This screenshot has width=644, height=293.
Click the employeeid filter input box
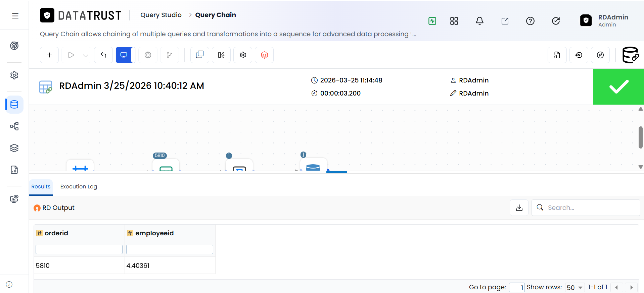(170, 249)
